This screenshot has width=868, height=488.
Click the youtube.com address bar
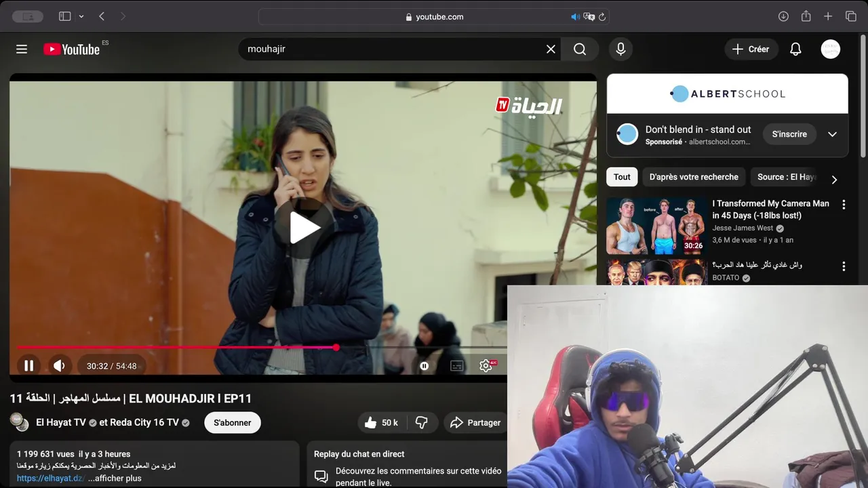[x=434, y=17]
